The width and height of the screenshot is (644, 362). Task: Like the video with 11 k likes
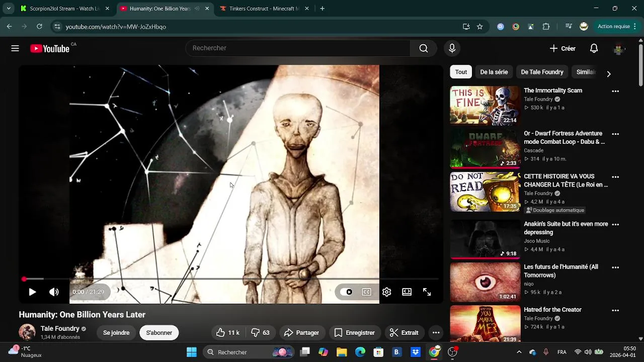(228, 333)
